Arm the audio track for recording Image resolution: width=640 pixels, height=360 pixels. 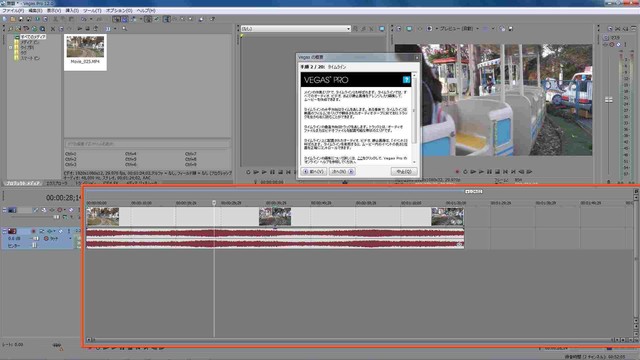(x=33, y=231)
